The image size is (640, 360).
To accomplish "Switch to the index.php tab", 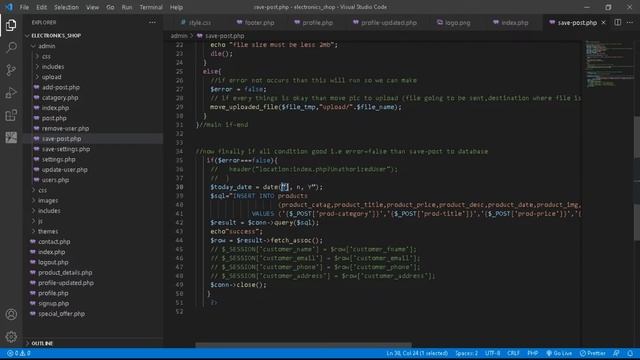I will pos(511,22).
